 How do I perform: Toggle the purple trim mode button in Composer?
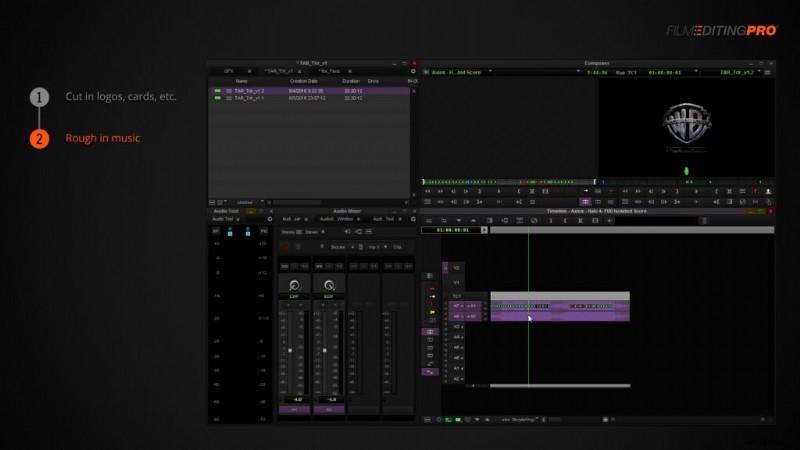[x=586, y=202]
